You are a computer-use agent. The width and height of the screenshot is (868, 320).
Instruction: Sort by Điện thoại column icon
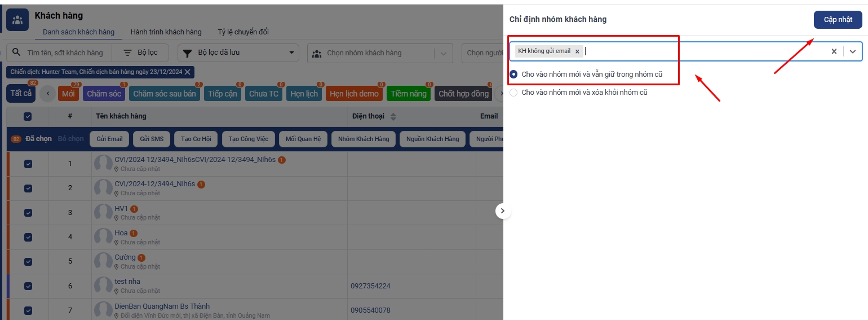pos(393,116)
